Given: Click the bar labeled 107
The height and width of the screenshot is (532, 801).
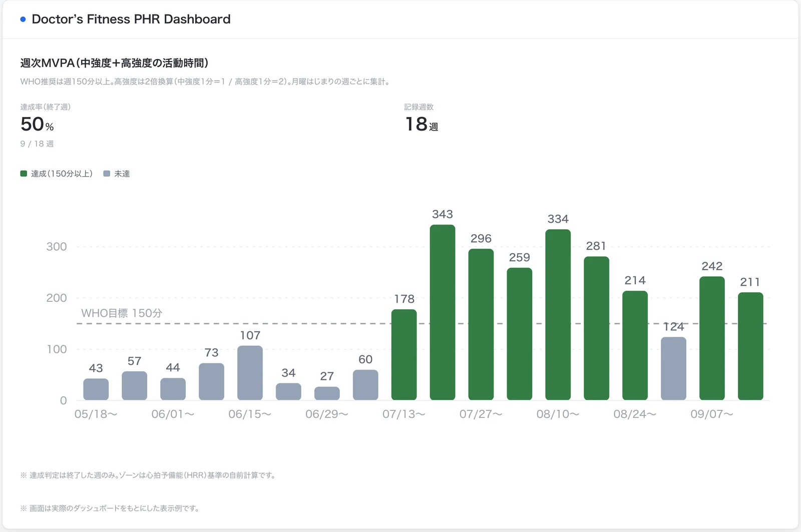Looking at the screenshot, I should (250, 373).
